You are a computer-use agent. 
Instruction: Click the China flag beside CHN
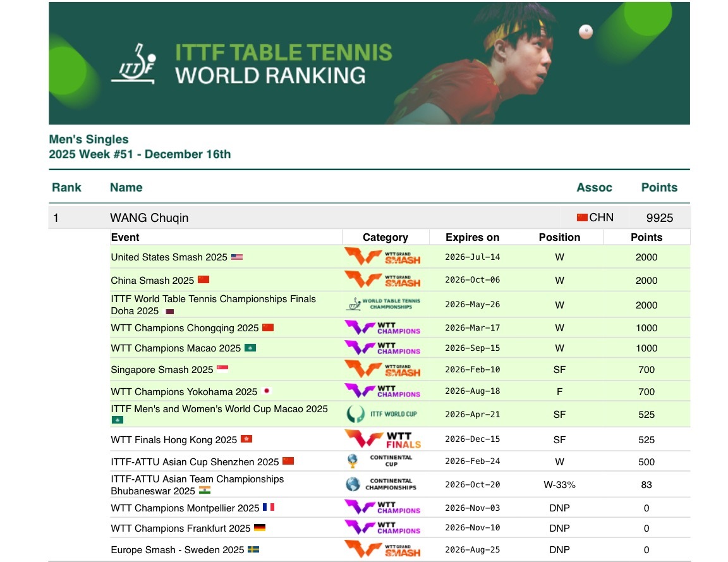pos(582,217)
